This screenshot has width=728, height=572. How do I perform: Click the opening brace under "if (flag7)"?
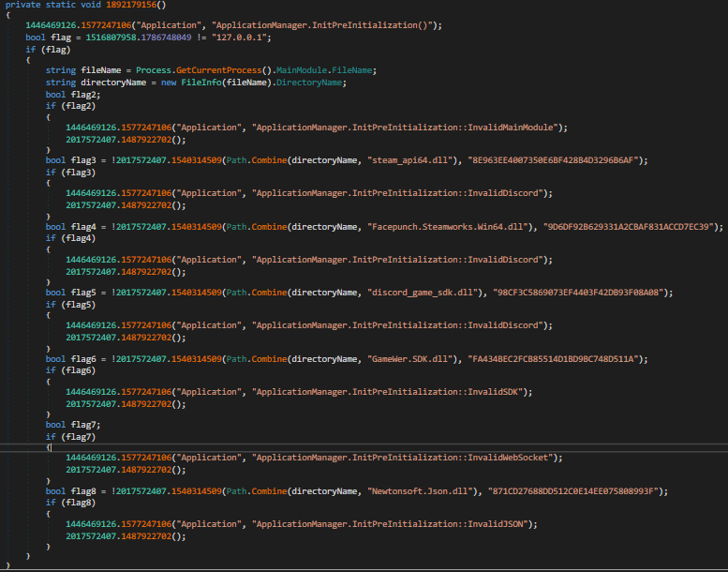tap(48, 447)
